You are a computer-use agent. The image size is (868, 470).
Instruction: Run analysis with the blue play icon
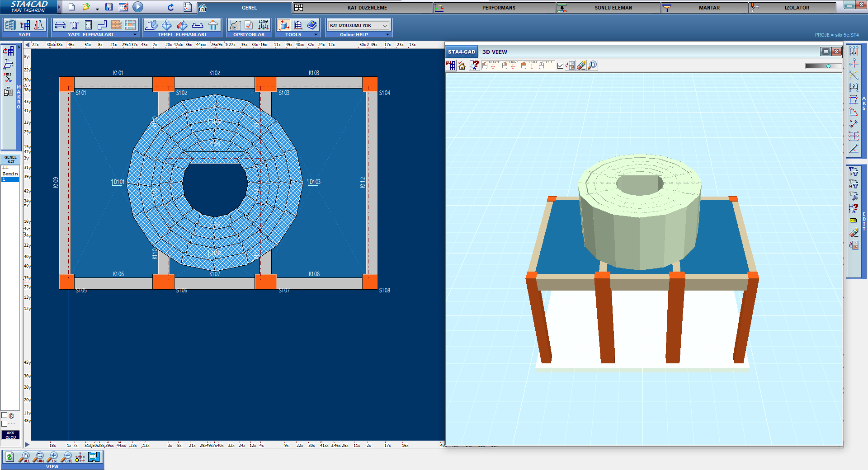coord(138,7)
